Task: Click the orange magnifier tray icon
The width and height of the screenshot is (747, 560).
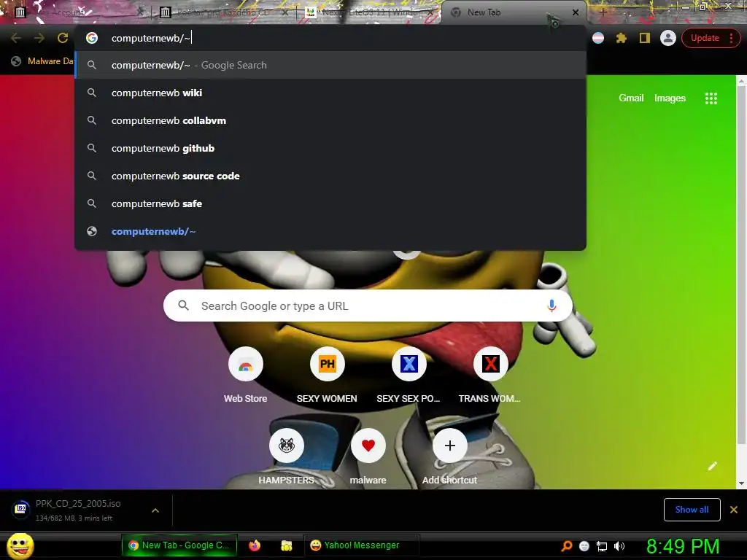Action: point(566,546)
